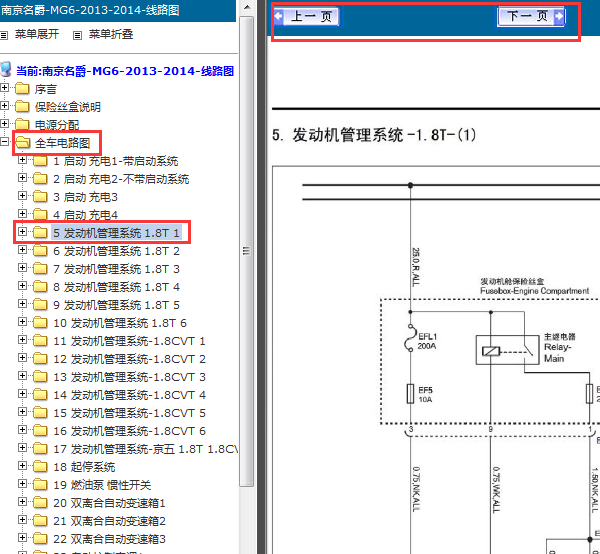Screen dimensions: 600x554
Task: Click the 下一页 next page button
Action: tap(531, 16)
